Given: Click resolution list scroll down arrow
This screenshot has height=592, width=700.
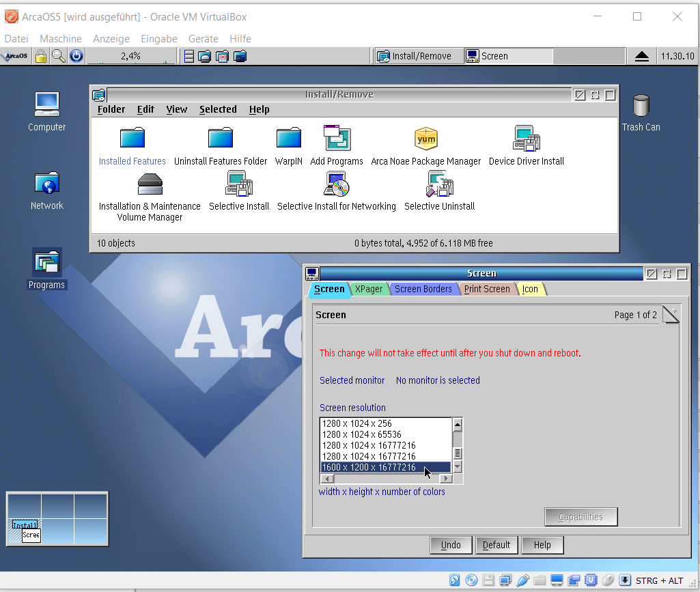Looking at the screenshot, I should pyautogui.click(x=457, y=466).
